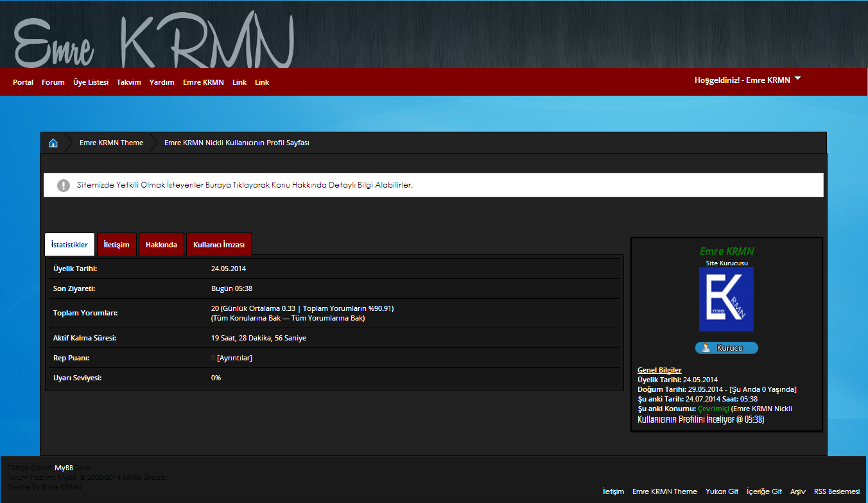Go to Forum in the navigation bar
This screenshot has height=503, width=868.
53,82
